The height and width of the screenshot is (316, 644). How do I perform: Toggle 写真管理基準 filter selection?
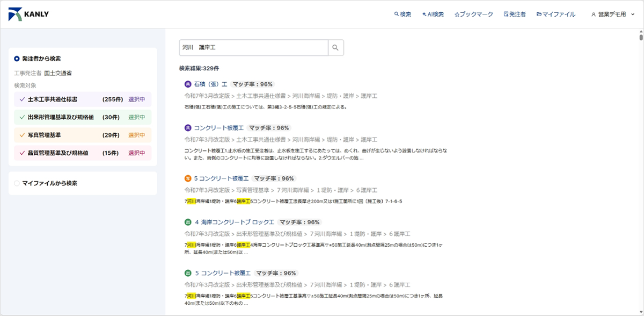pyautogui.click(x=83, y=135)
